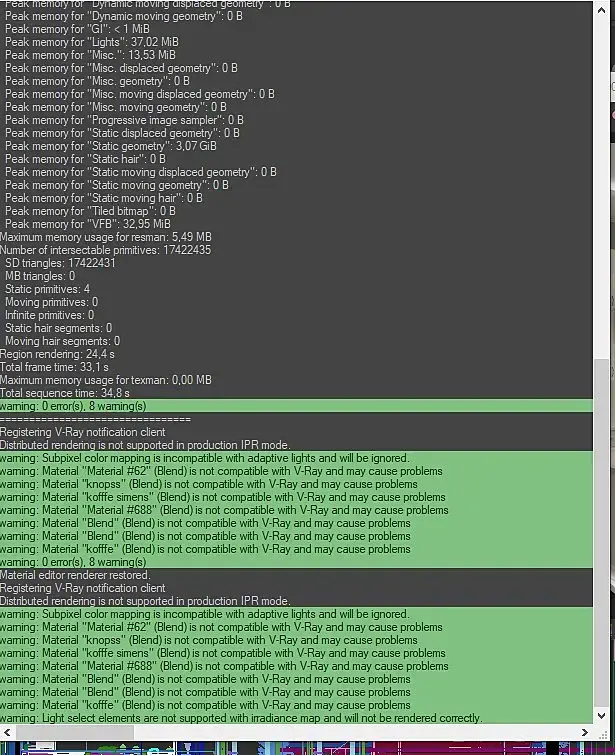Select the 'Total frame time: 33,1 s' line
Image resolution: width=615 pixels, height=755 pixels.
point(54,367)
